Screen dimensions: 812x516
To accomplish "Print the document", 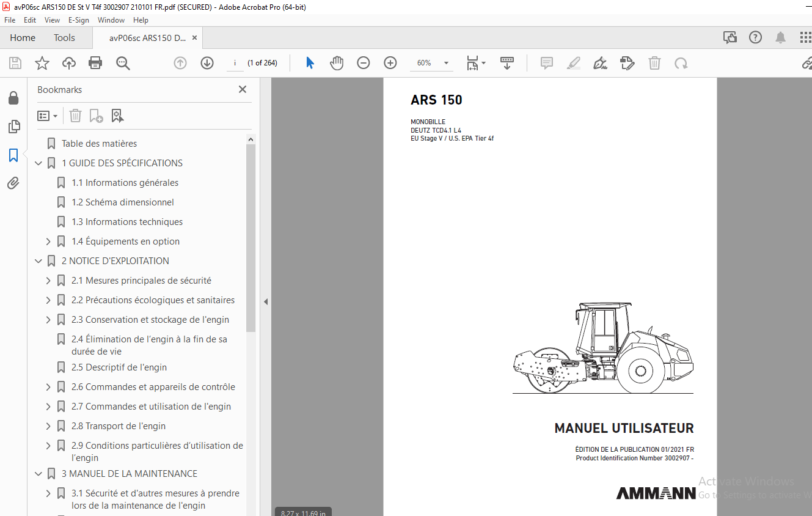I will point(95,63).
